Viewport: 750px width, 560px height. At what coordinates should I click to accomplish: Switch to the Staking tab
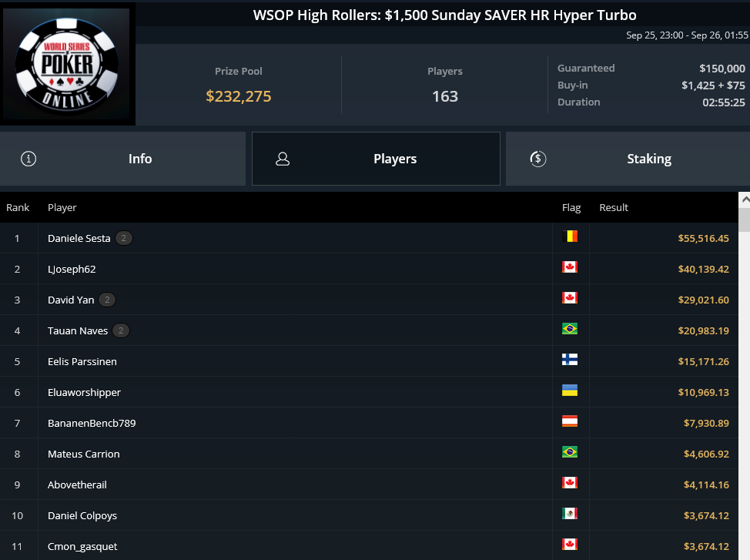tap(628, 159)
